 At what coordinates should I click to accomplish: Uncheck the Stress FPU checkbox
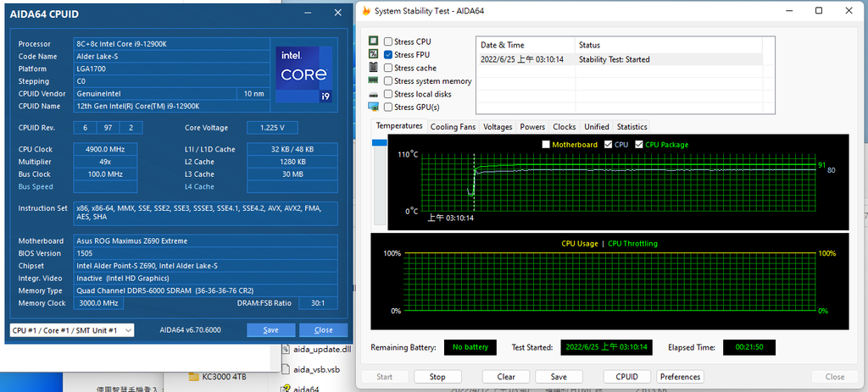point(388,55)
